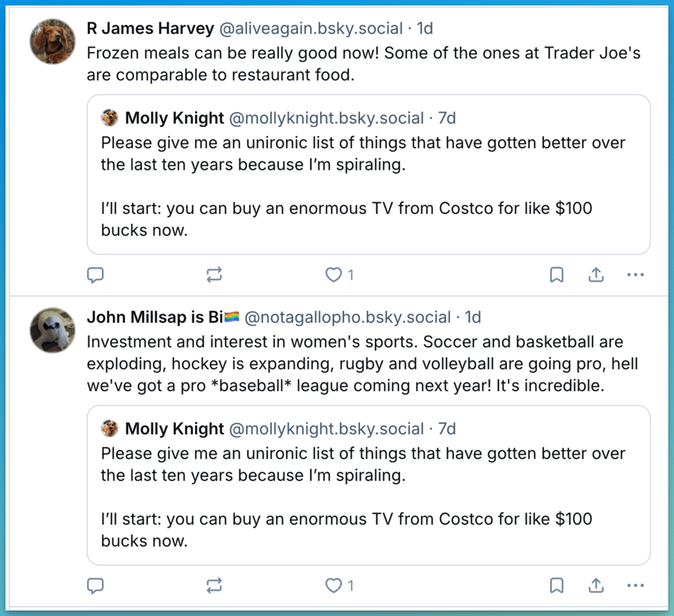The image size is (674, 616).
Task: Open R James Harvey's avatar profile
Action: pos(53,41)
